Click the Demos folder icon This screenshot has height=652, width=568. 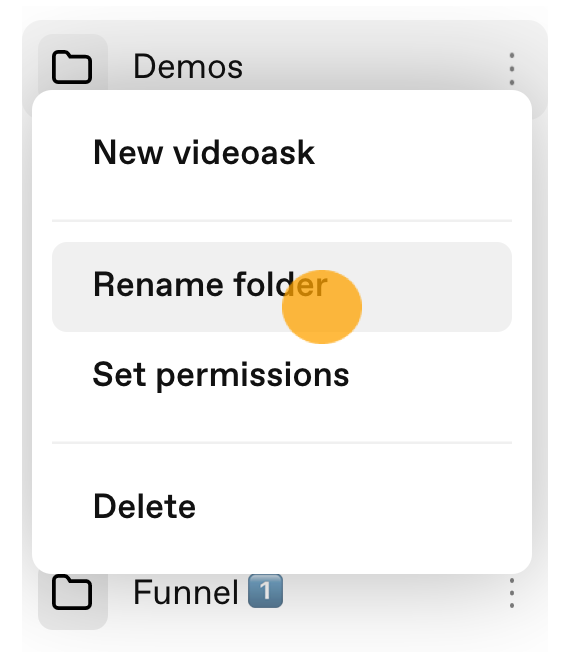pos(72,67)
